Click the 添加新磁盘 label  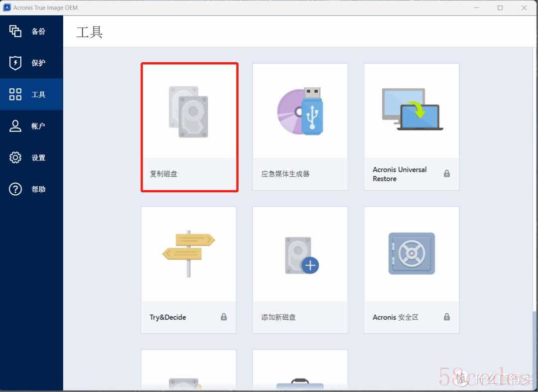pyautogui.click(x=278, y=317)
